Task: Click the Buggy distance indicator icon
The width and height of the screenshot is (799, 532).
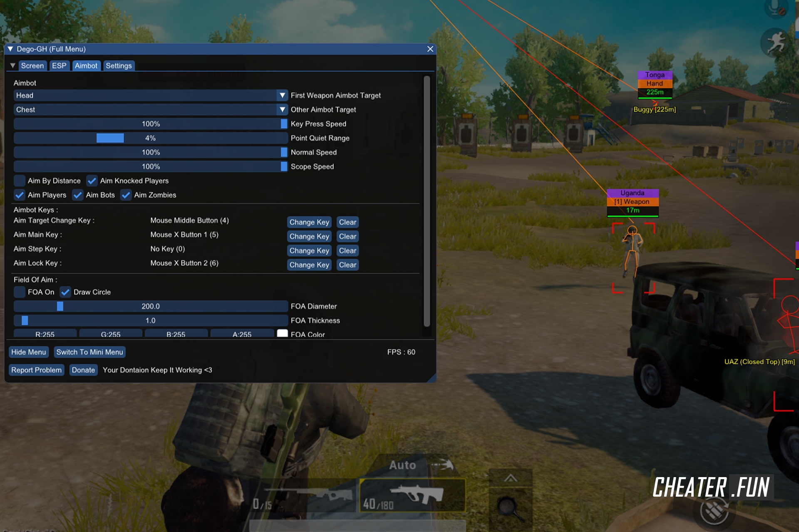Action: (x=655, y=109)
